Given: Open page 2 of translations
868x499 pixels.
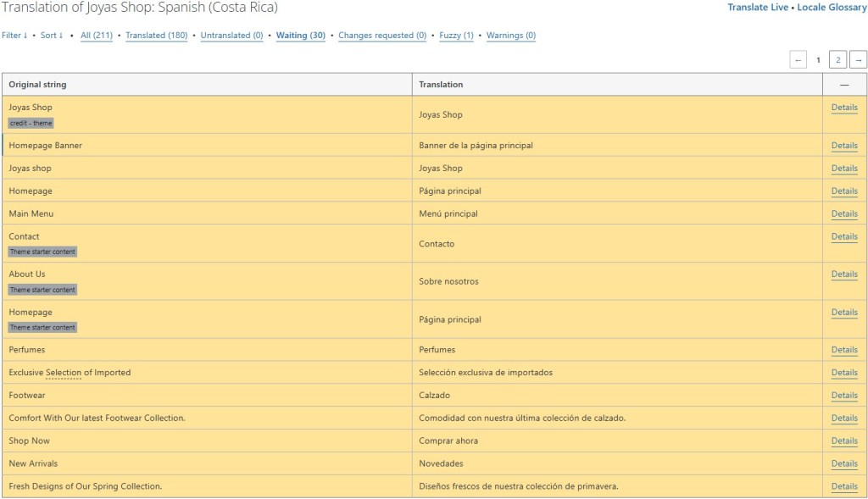Looking at the screenshot, I should click(837, 60).
